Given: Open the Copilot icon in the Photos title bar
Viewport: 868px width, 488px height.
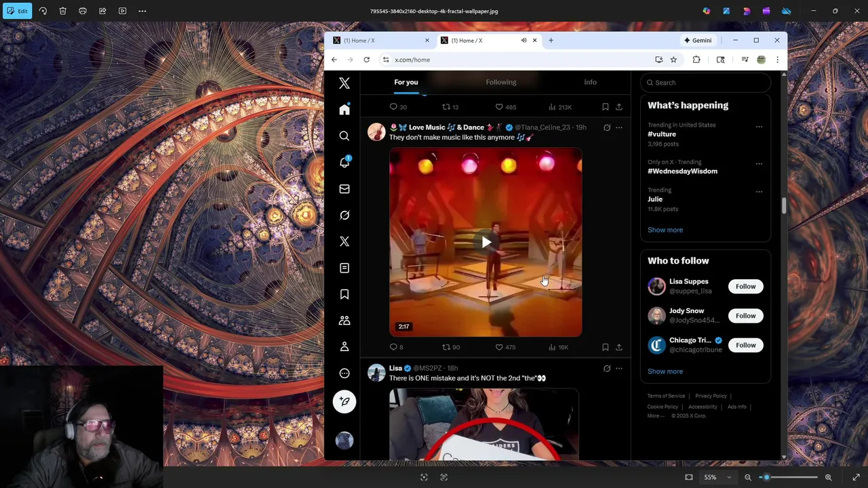Looking at the screenshot, I should 707,11.
